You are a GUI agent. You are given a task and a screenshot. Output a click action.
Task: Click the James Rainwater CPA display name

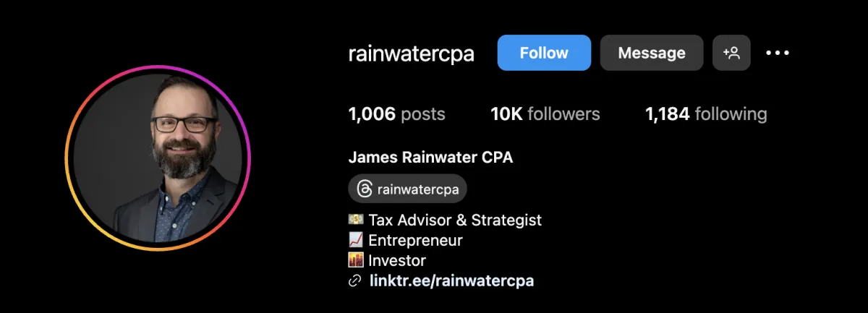pos(430,158)
